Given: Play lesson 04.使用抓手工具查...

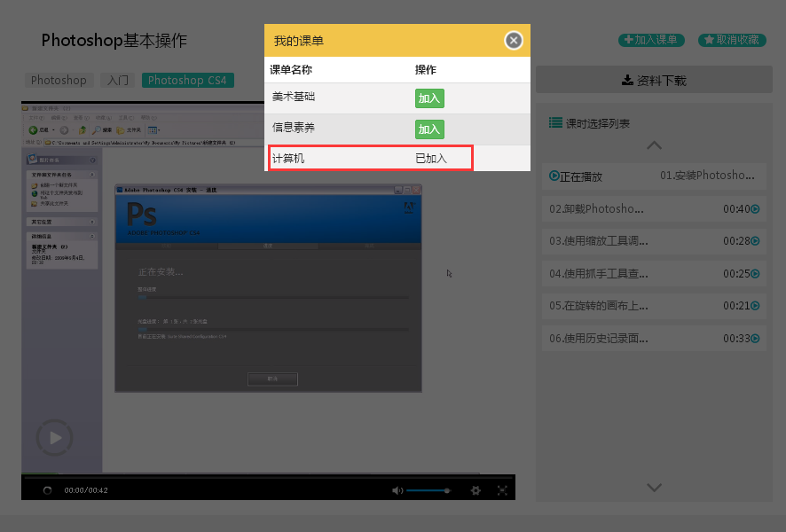Looking at the screenshot, I should click(654, 273).
